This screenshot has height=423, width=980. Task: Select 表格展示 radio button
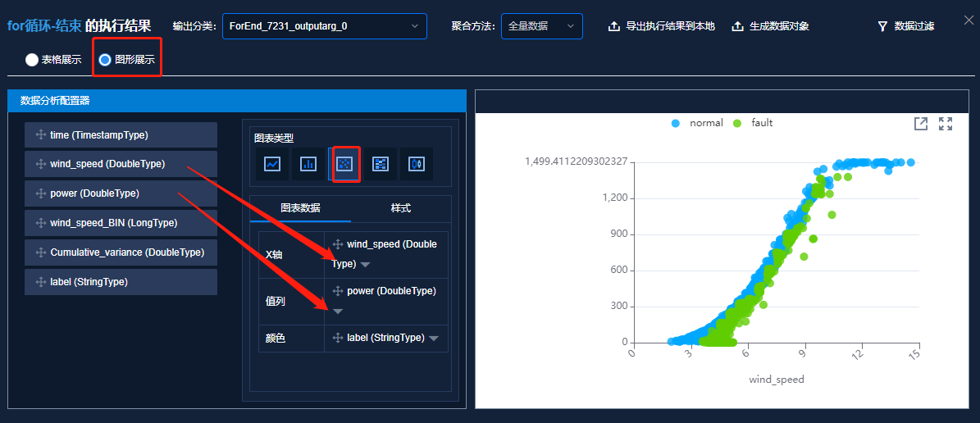click(x=32, y=60)
